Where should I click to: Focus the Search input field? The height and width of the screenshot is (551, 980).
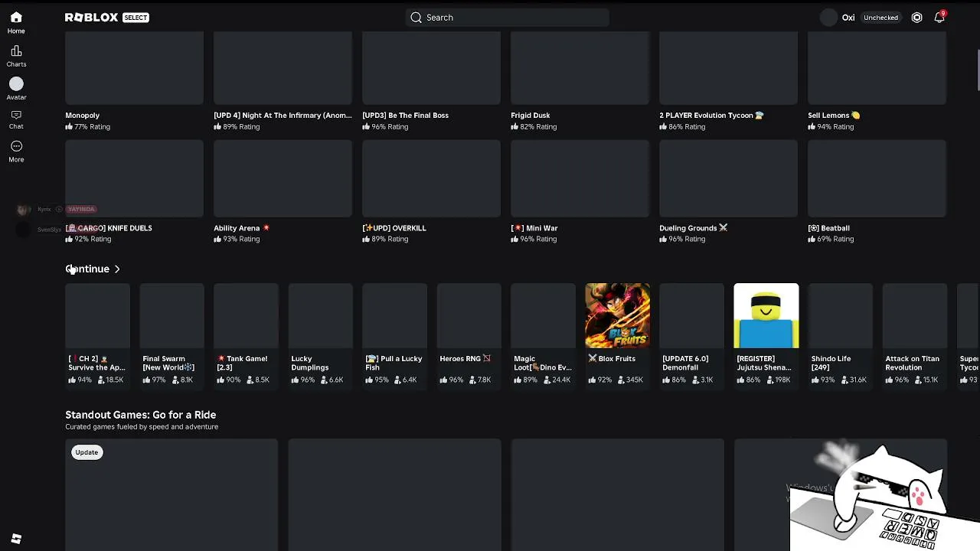(508, 18)
